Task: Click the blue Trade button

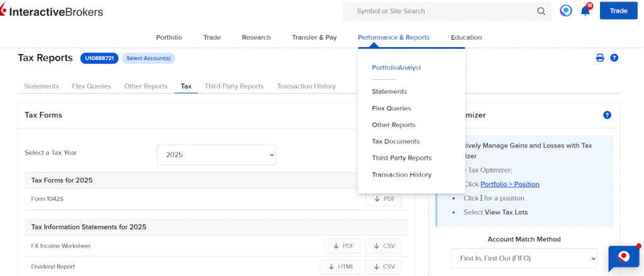Action: click(x=619, y=11)
